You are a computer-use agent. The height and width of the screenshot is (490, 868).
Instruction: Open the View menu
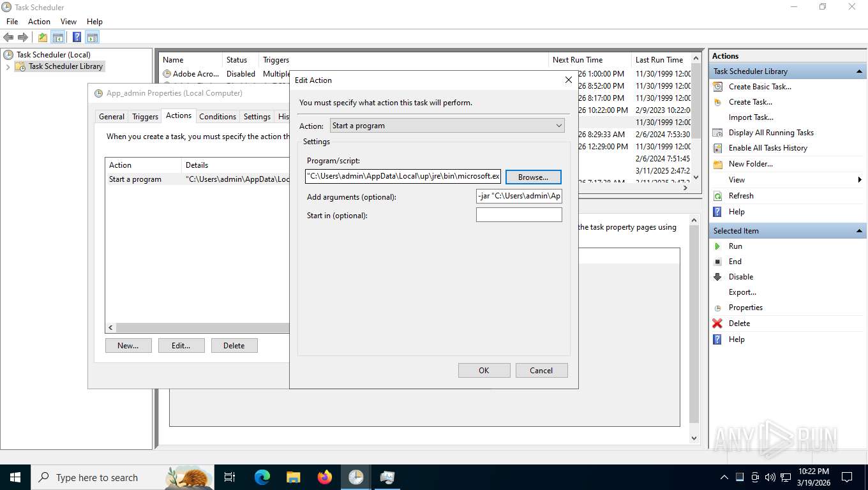(68, 22)
